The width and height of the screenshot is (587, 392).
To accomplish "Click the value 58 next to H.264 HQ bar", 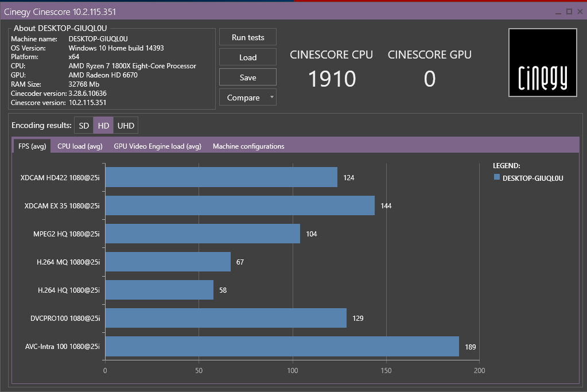I will (223, 290).
